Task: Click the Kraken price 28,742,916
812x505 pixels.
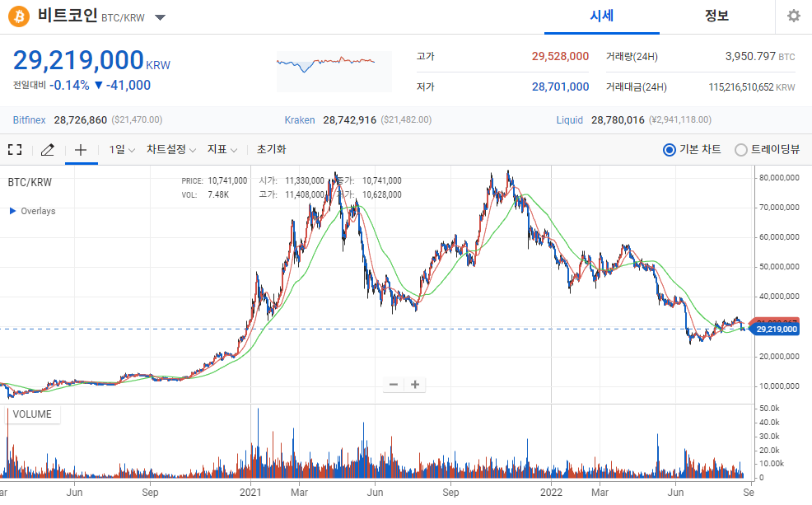Action: pyautogui.click(x=349, y=120)
